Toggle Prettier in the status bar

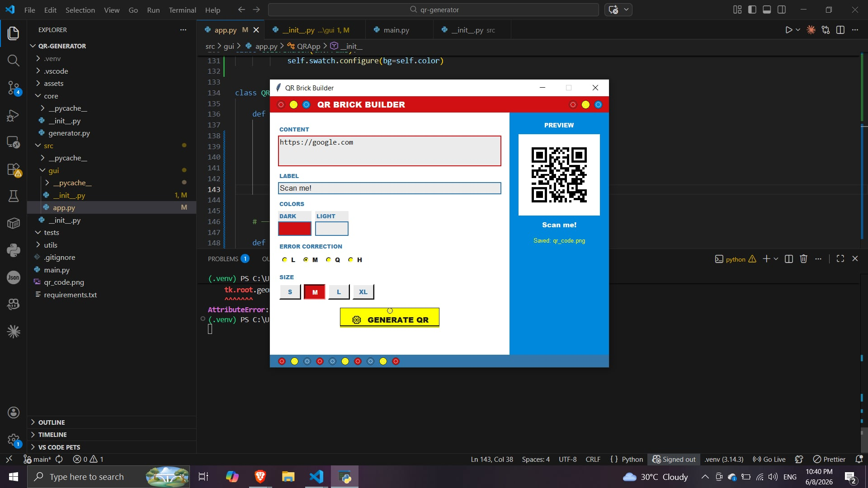pos(829,459)
